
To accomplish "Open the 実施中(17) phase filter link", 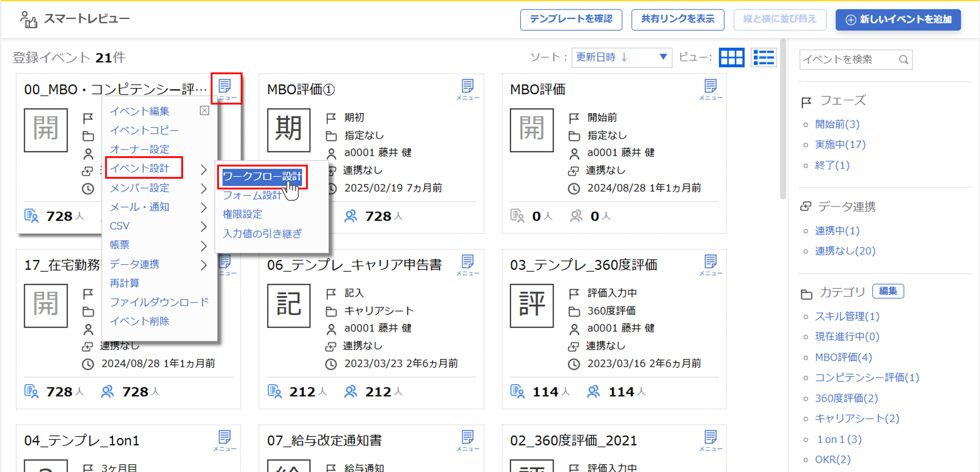I will [840, 144].
